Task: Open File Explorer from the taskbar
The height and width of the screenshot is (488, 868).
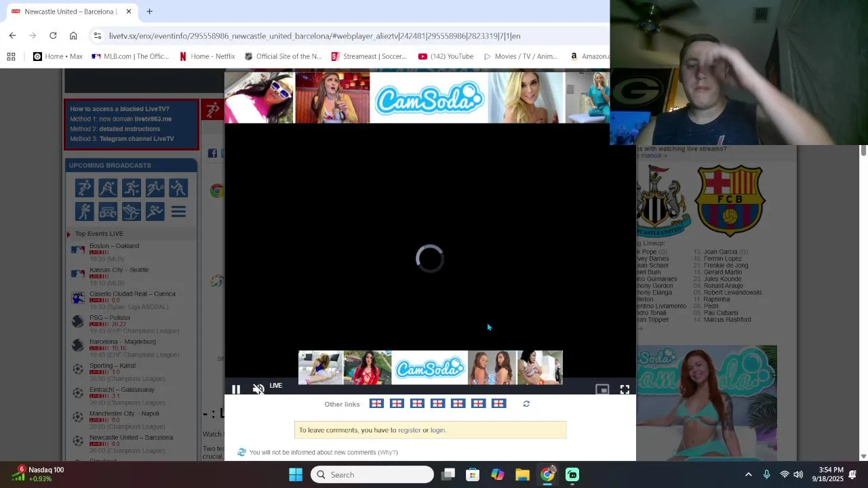Action: (522, 474)
